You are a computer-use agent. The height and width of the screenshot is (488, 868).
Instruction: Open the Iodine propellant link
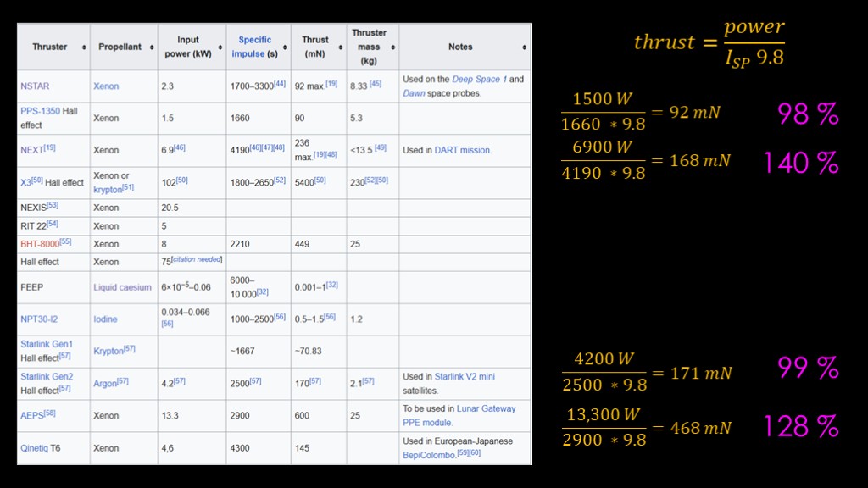(x=105, y=319)
